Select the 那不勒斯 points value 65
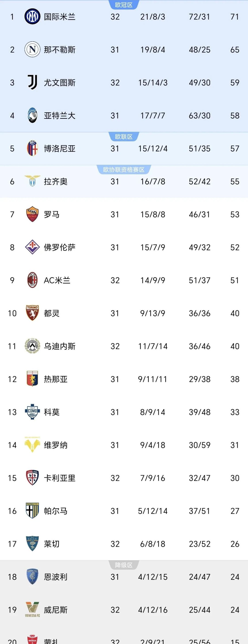 click(x=234, y=49)
